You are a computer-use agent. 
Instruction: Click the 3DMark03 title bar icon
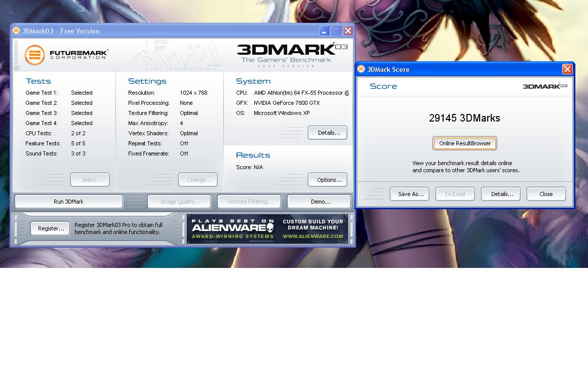click(x=16, y=30)
